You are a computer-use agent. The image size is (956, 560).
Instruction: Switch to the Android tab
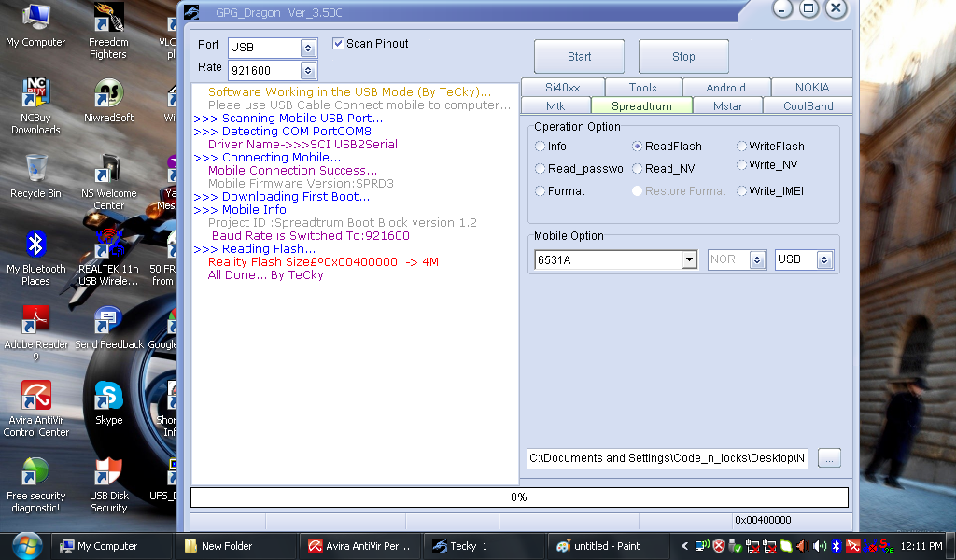726,87
